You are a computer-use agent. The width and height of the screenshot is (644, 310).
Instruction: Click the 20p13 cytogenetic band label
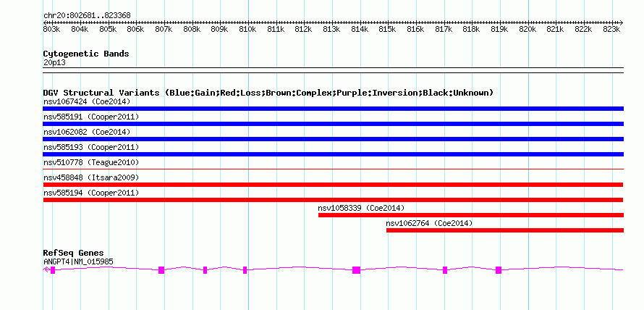[x=54, y=63]
